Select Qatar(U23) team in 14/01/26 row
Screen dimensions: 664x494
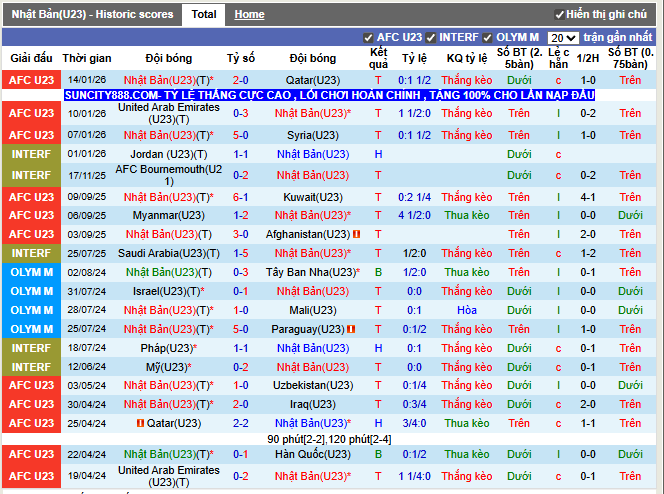(313, 80)
